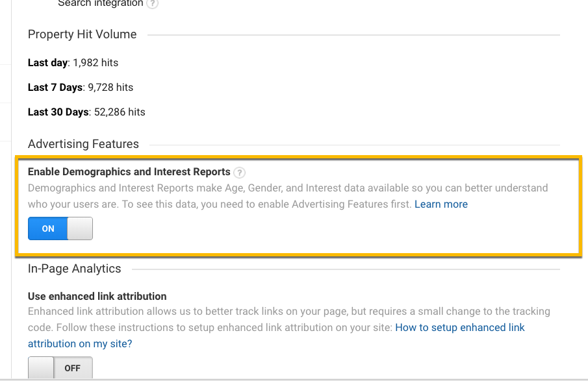Turn off Demographics and Interest Reports toggle
Viewport: 588px width, 381px height.
[x=60, y=228]
